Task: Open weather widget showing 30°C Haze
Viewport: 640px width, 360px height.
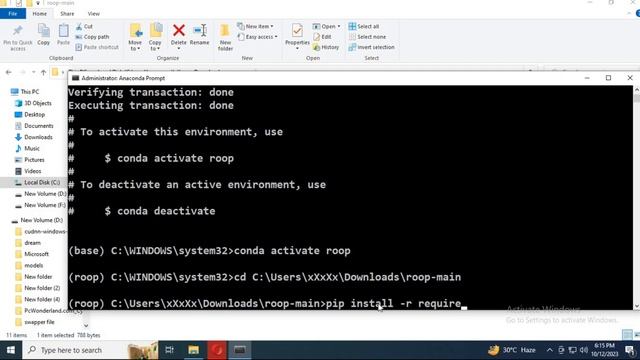Action: tap(512, 350)
